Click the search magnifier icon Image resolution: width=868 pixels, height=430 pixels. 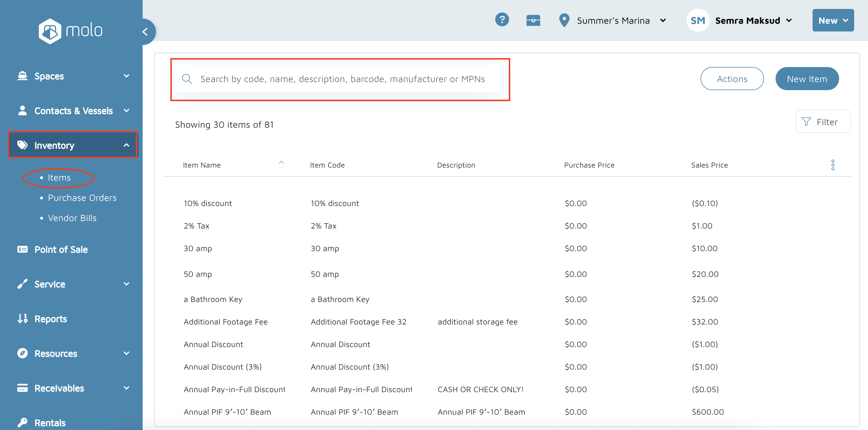click(x=187, y=79)
